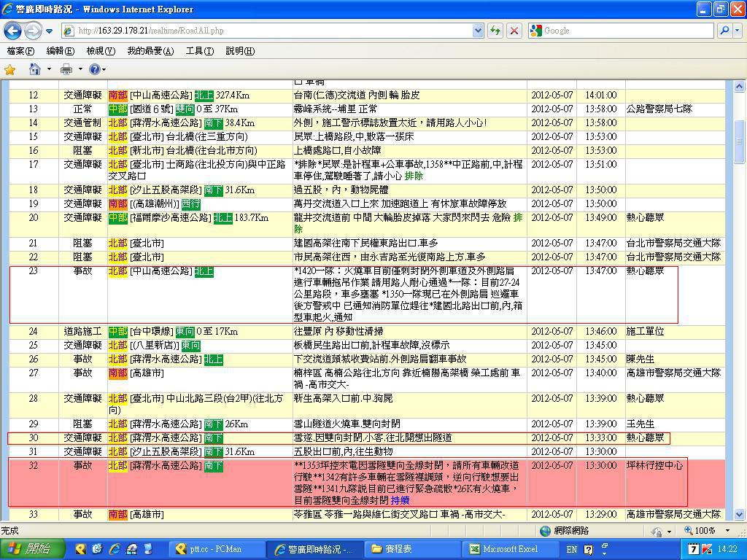
Task: Refresh the page with the green arrows icon
Action: pyautogui.click(x=495, y=31)
